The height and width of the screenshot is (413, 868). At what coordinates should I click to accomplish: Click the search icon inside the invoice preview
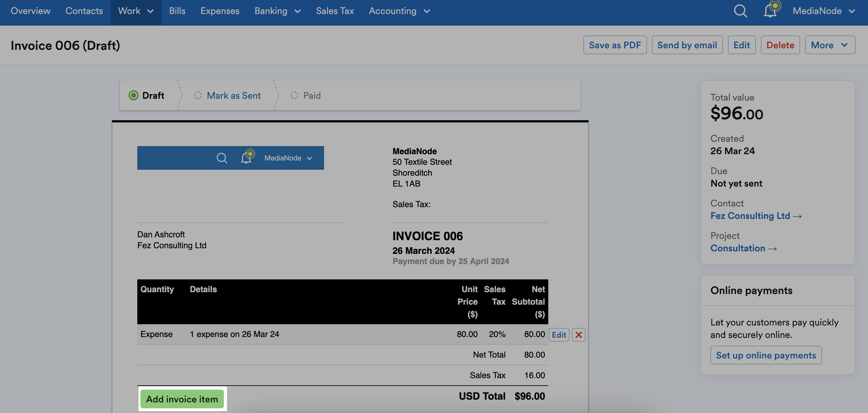pyautogui.click(x=222, y=158)
